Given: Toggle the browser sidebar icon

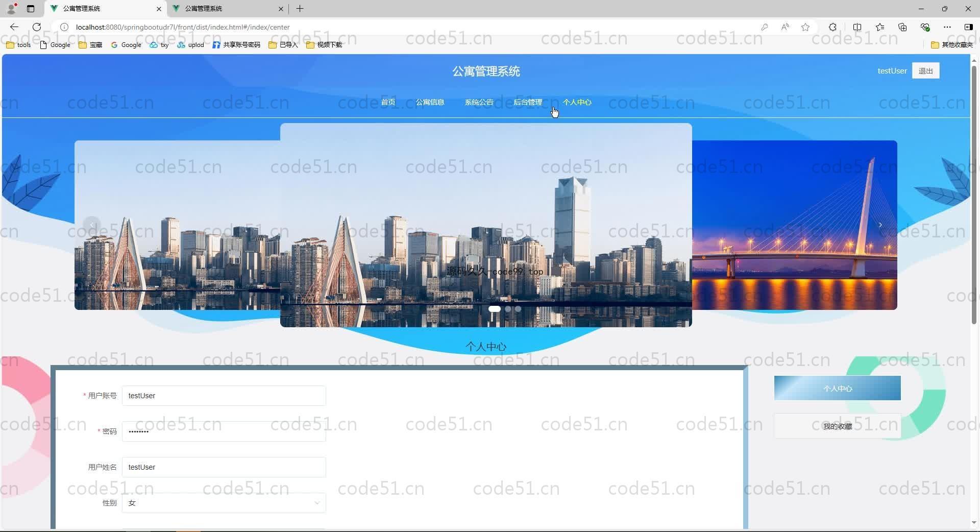Looking at the screenshot, I should click(968, 27).
